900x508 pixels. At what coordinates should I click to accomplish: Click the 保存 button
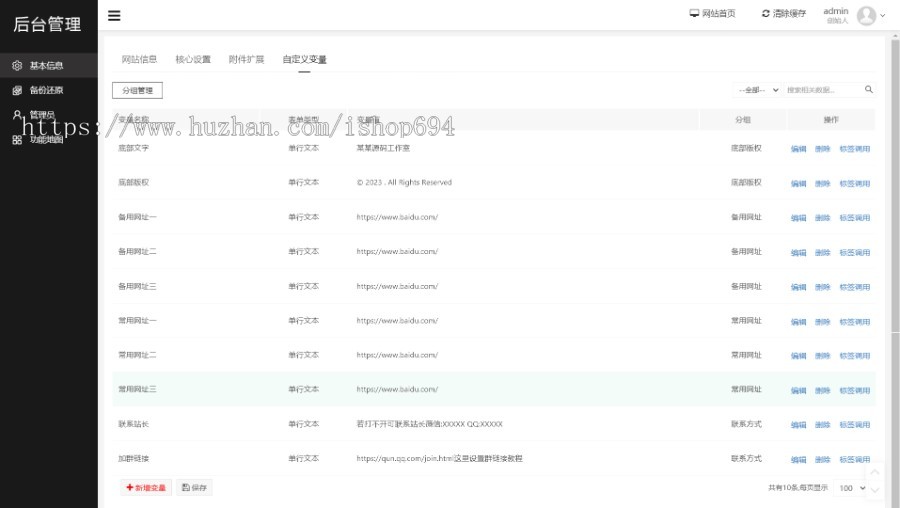click(x=194, y=487)
